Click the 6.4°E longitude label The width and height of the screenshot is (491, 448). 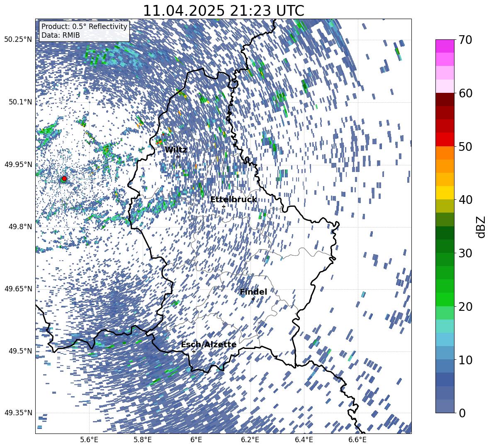[x=304, y=440]
